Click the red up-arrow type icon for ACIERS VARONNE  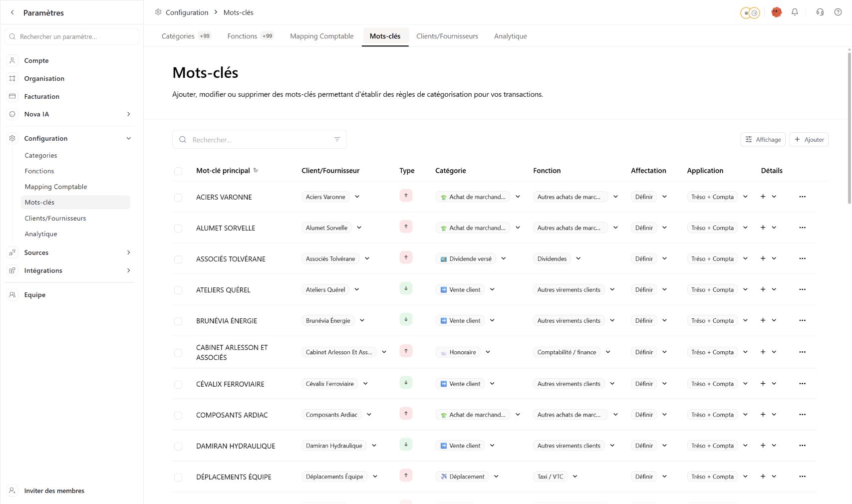click(x=406, y=196)
